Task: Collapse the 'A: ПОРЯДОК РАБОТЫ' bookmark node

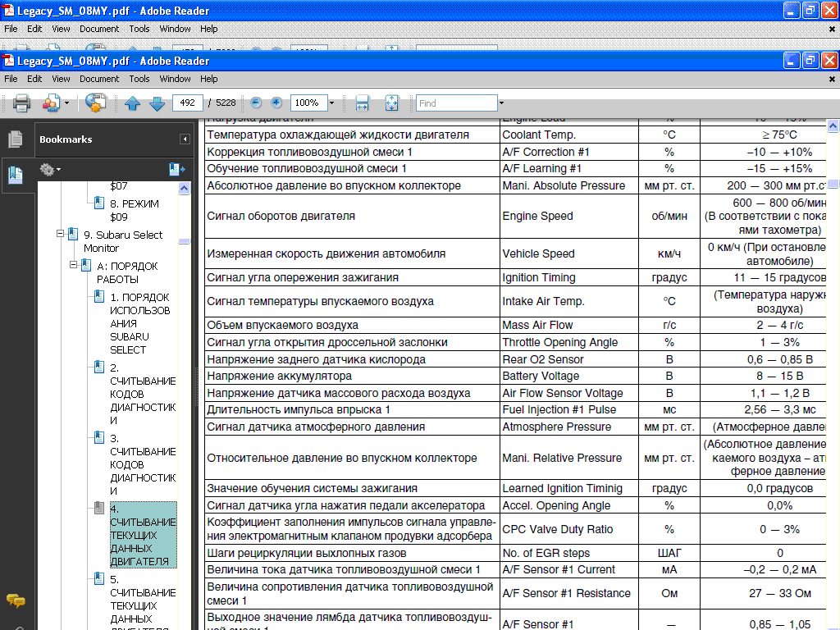Action: point(74,265)
